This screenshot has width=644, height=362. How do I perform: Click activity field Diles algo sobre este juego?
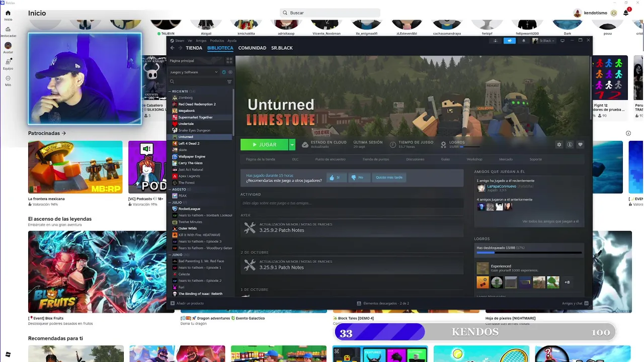point(352,203)
